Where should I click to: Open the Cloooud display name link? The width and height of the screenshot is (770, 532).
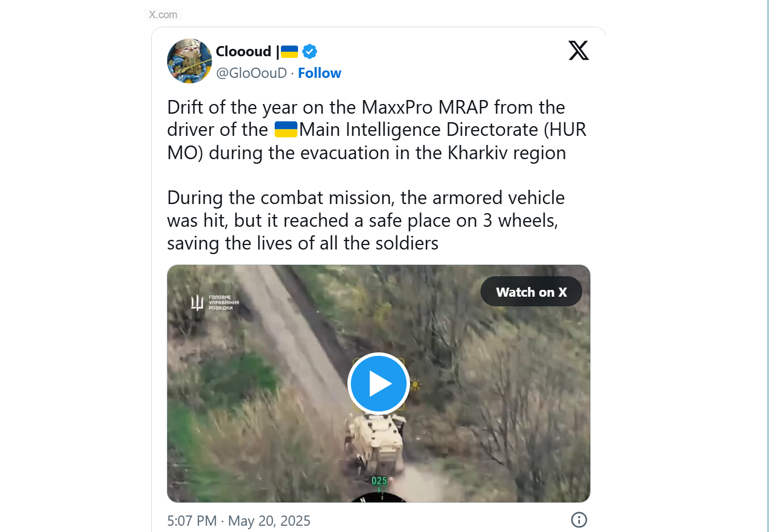tap(243, 52)
